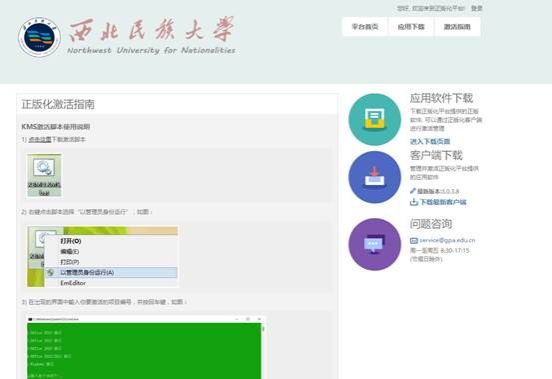Click the 登录 login link at the top
The height and width of the screenshot is (379, 552).
click(x=477, y=8)
